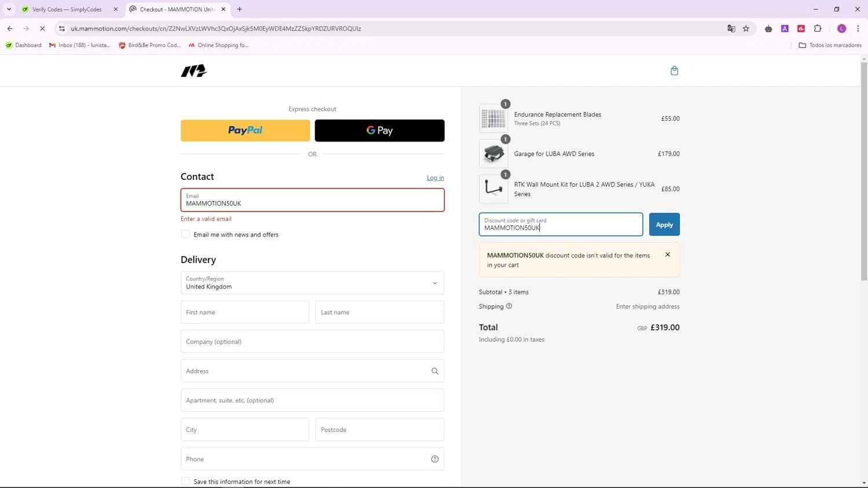Click the Phone field
The image size is (868, 488).
point(312,459)
